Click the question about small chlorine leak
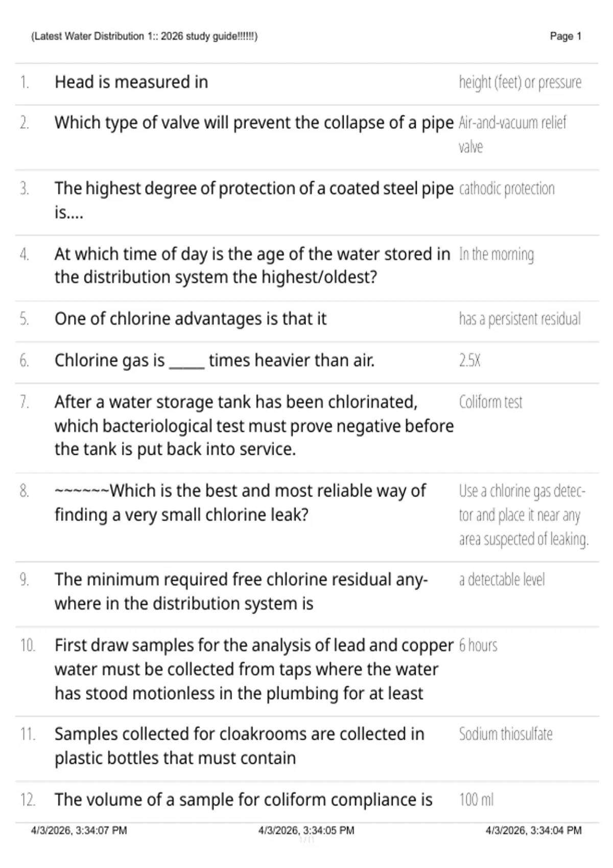This screenshot has height=868, width=613. coord(241,502)
